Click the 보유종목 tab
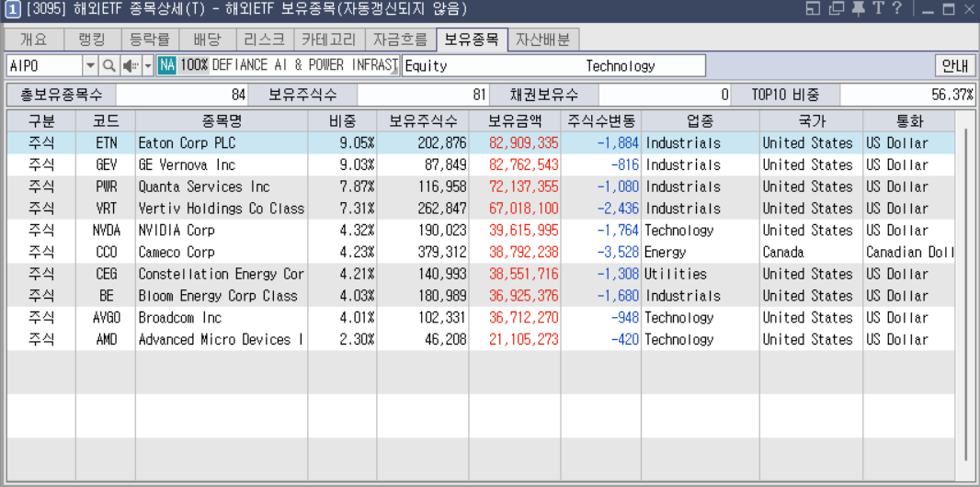 click(x=472, y=40)
